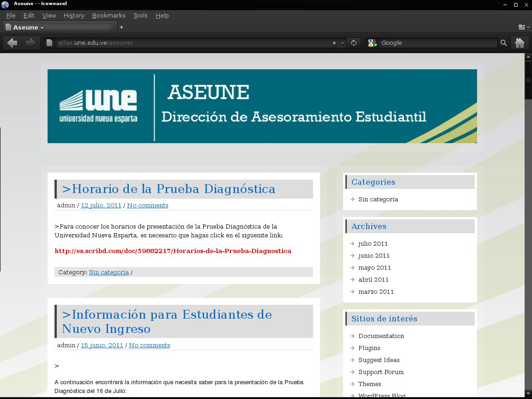Open Sin categoría link in post footer

click(x=109, y=272)
